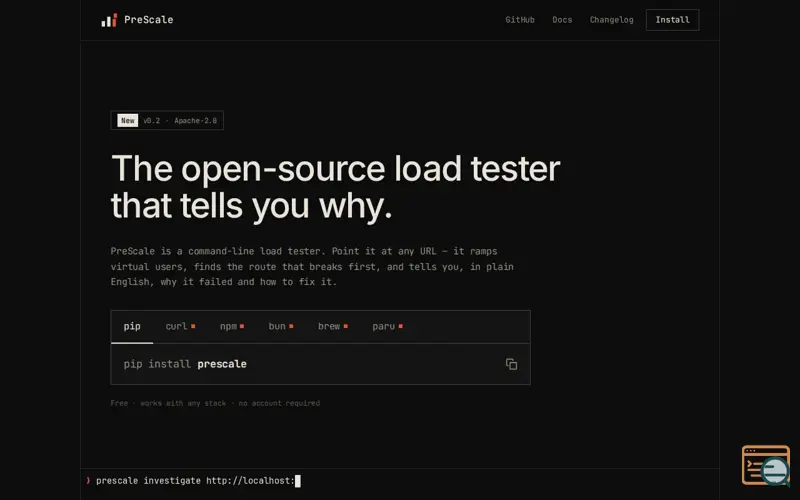Image resolution: width=800 pixels, height=500 pixels.
Task: Select the pip install tab
Action: 132,327
